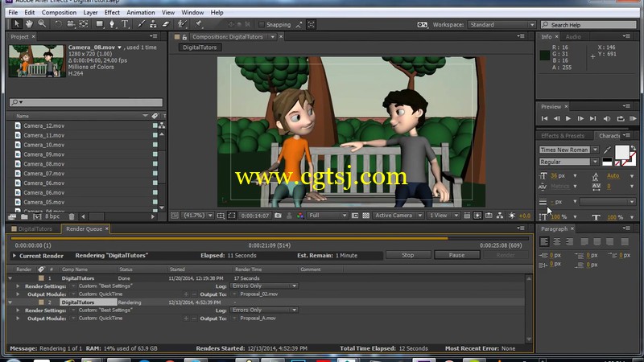Click Play in the Preview panel
644x362 pixels.
coord(568,118)
